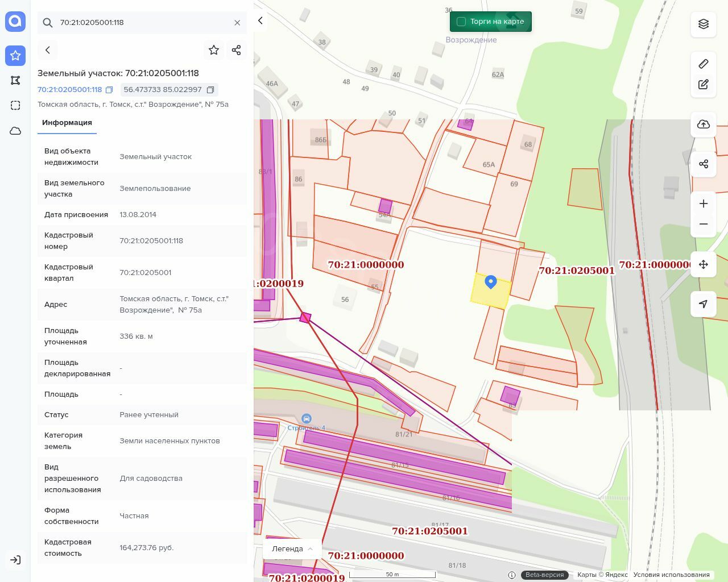Enable the Торги на карте checkbox

pyautogui.click(x=461, y=22)
